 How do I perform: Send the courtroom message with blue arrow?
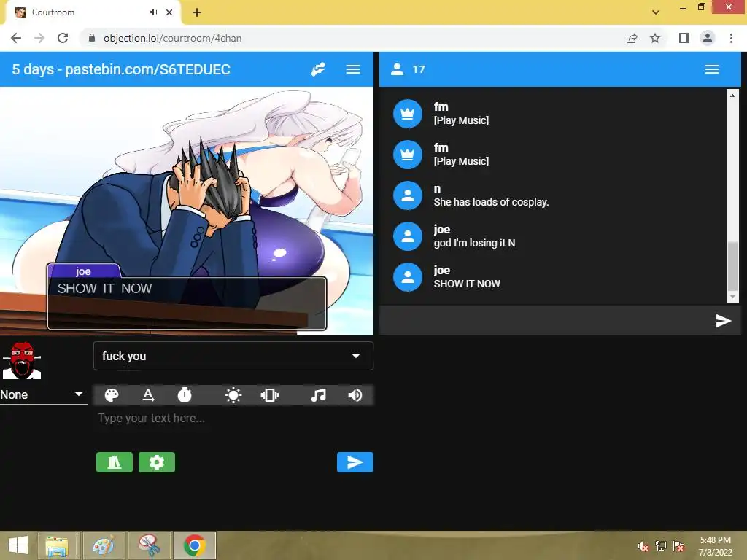point(355,462)
